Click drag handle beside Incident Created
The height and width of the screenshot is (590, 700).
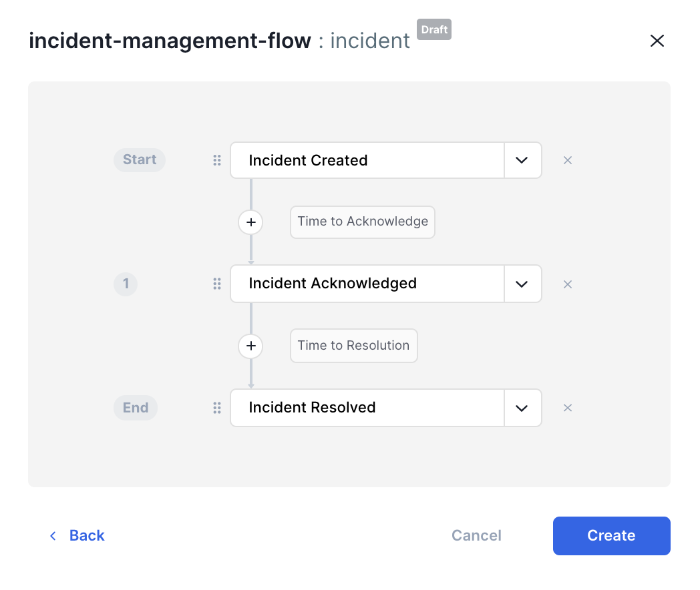pyautogui.click(x=217, y=160)
